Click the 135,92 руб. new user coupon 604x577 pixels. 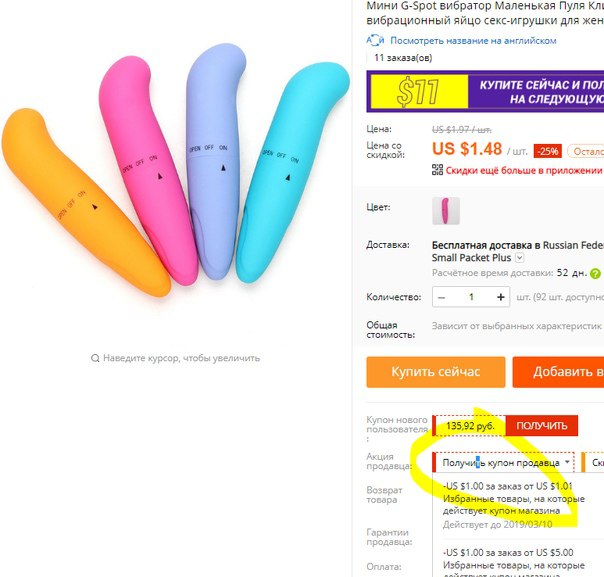pos(469,426)
